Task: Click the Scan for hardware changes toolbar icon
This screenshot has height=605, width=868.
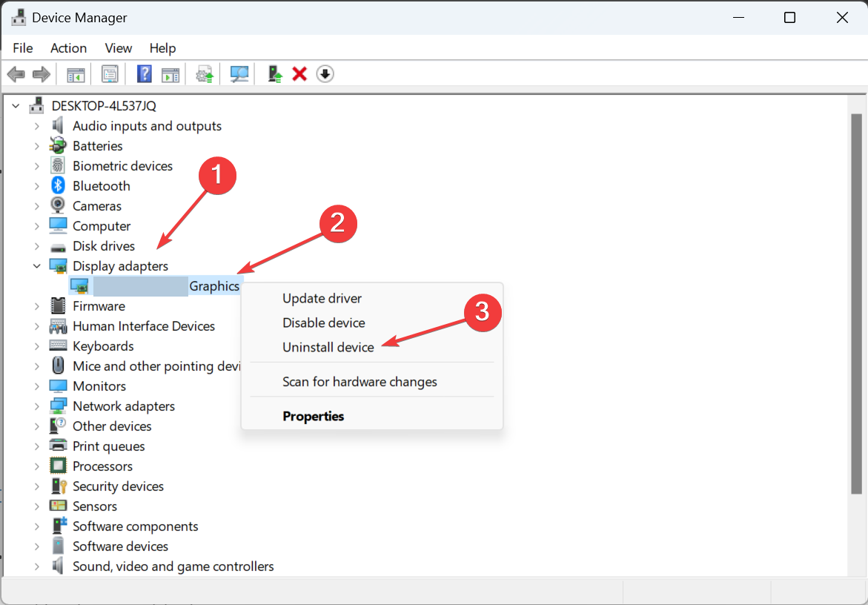Action: click(x=239, y=73)
